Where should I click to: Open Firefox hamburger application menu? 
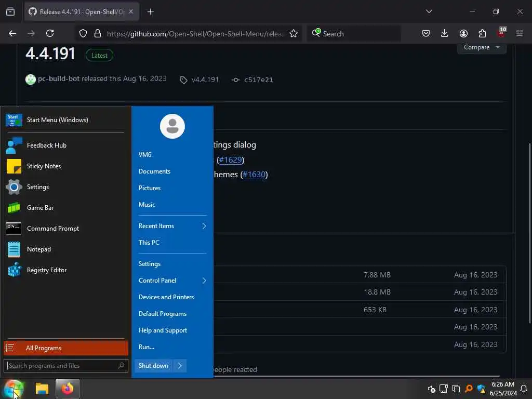point(520,33)
